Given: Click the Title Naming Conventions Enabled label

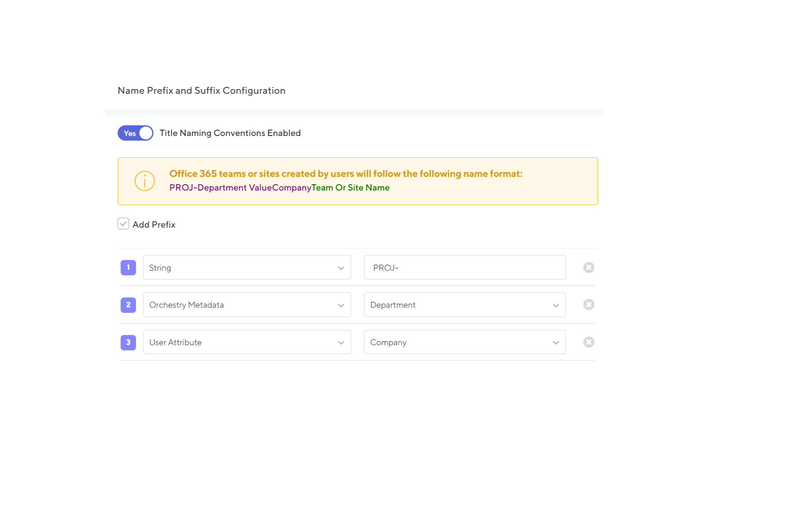Looking at the screenshot, I should (230, 133).
